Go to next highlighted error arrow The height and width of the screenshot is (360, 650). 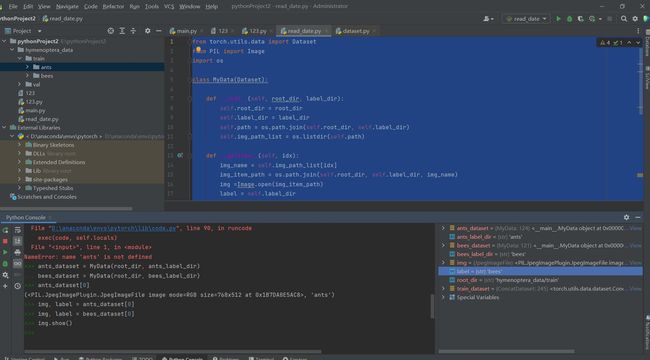point(638,43)
